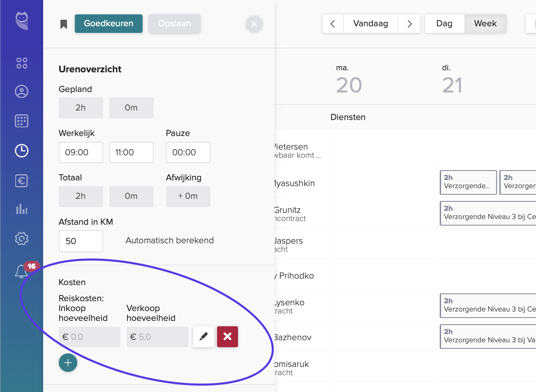Edit the Afstand in KM field

coord(81,241)
